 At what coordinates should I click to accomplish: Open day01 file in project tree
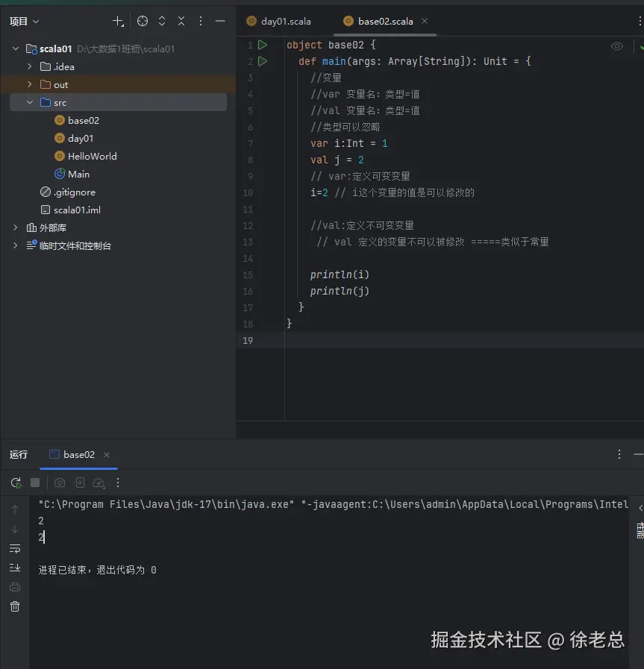click(75, 138)
